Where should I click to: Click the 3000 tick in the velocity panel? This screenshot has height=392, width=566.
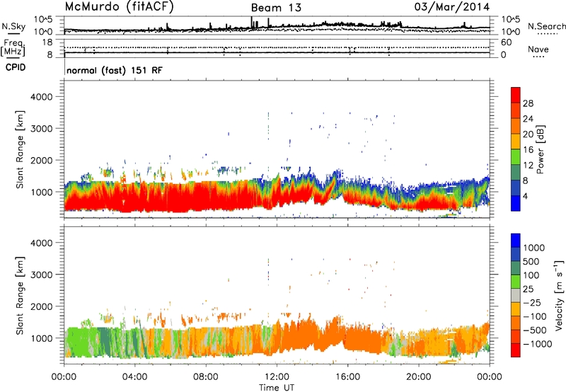(41, 275)
